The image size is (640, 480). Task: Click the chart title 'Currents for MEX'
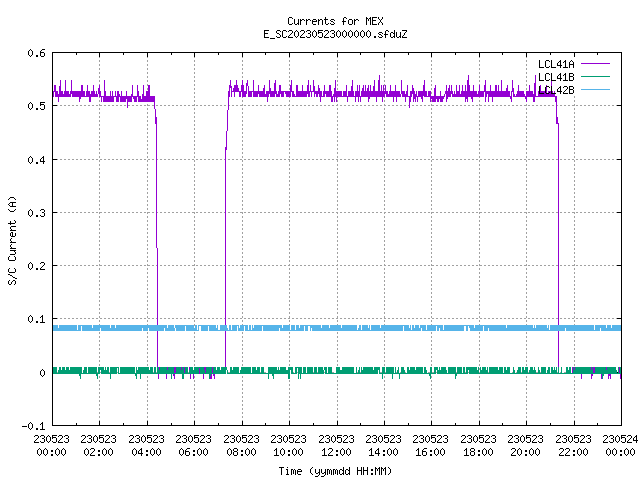pos(335,21)
